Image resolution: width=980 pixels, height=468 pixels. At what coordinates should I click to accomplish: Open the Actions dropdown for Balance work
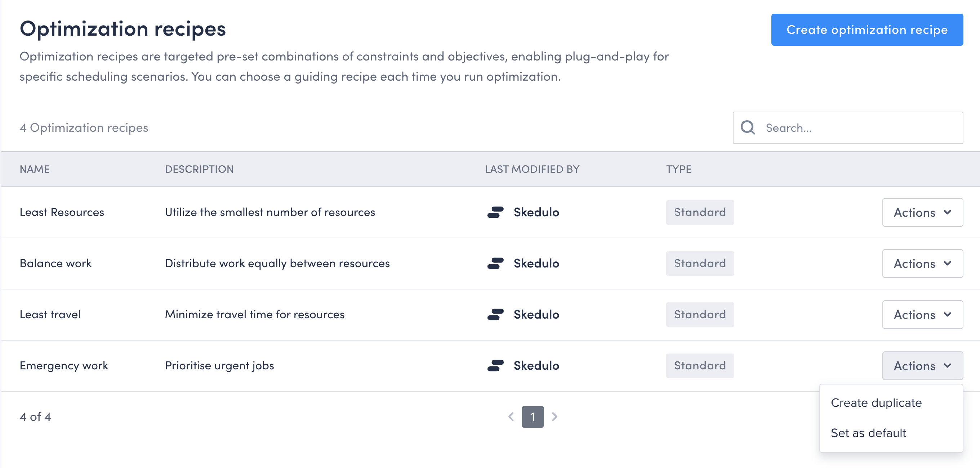pyautogui.click(x=923, y=263)
